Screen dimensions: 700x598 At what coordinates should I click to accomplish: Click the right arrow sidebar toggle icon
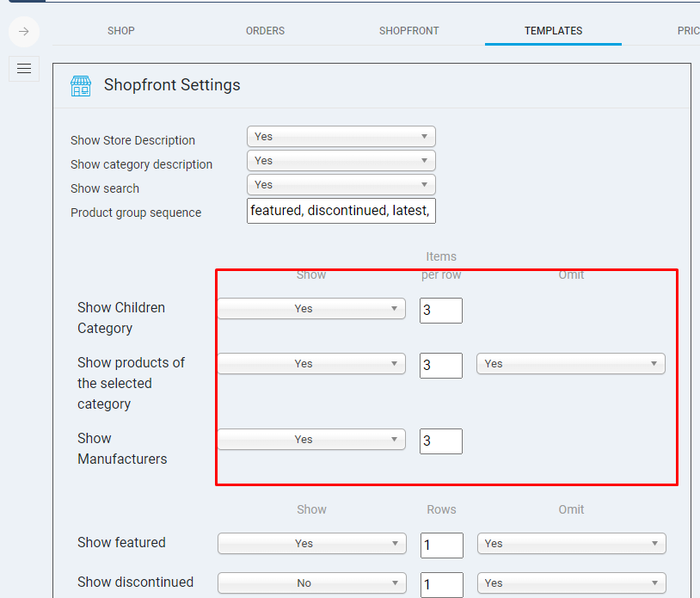click(x=24, y=32)
